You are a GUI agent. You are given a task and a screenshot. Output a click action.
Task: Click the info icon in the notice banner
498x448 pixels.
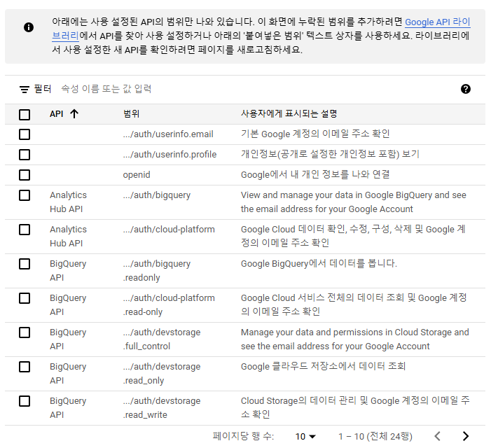tap(29, 27)
